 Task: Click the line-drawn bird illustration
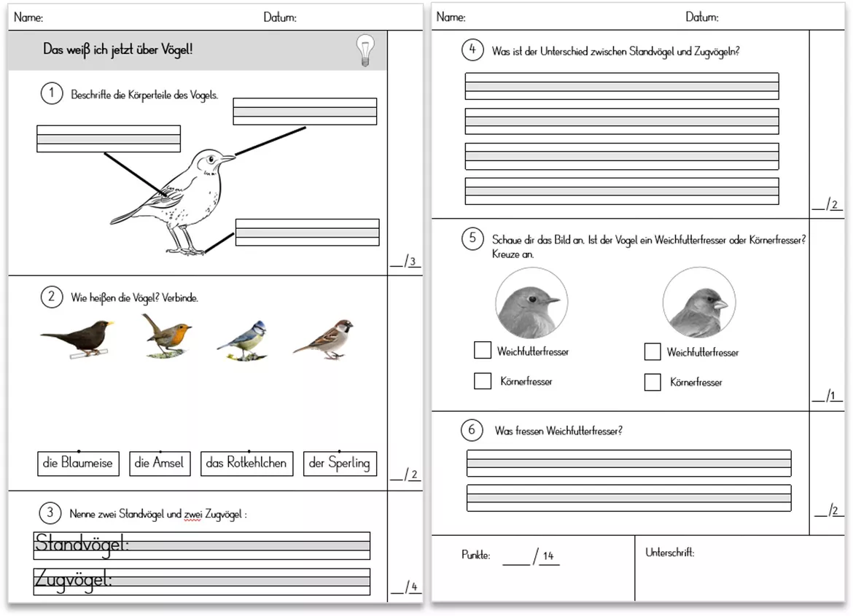[173, 201]
